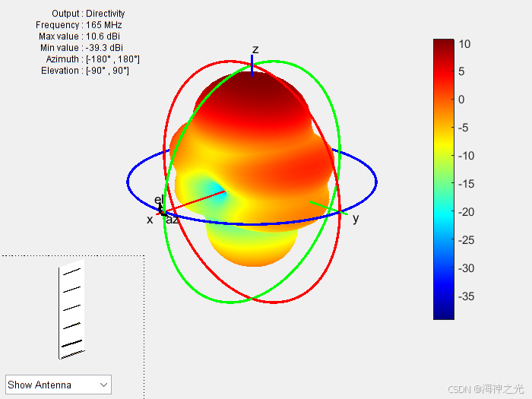Click the directivity colorbar
Image resolution: width=532 pixels, height=399 pixels.
pyautogui.click(x=443, y=179)
